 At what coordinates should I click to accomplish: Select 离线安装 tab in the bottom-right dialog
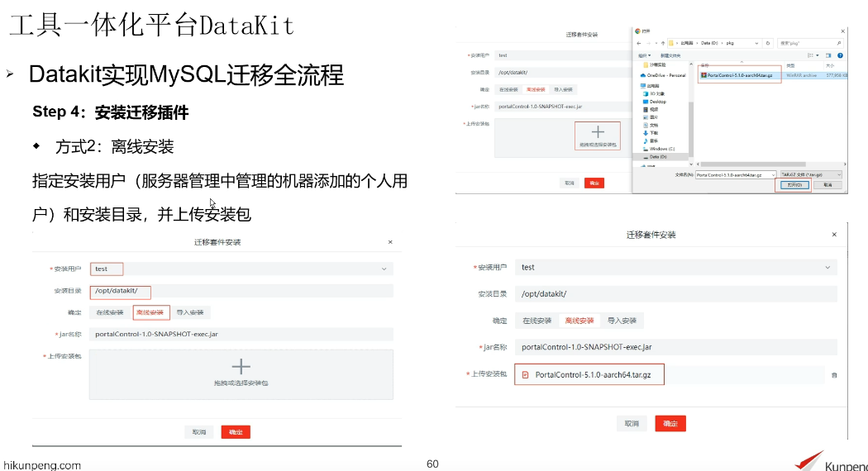pos(579,321)
